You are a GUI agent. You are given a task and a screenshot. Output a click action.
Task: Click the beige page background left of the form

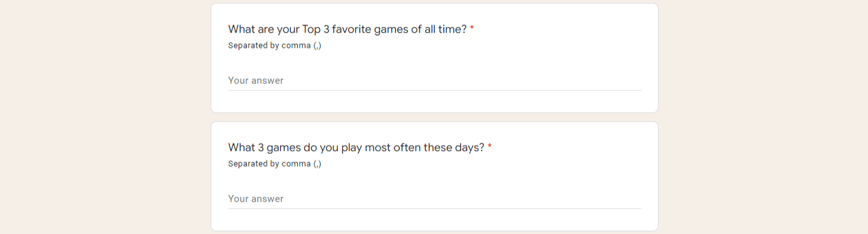105,117
